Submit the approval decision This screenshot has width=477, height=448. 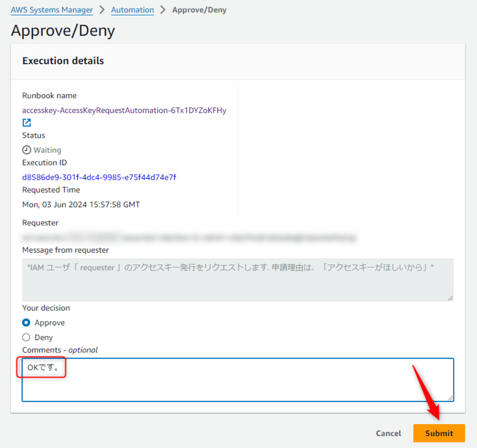[x=439, y=433]
